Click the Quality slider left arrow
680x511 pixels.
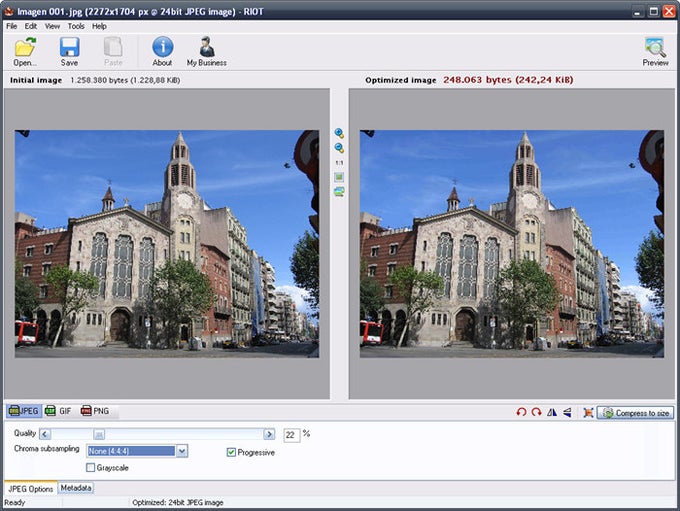(x=45, y=434)
